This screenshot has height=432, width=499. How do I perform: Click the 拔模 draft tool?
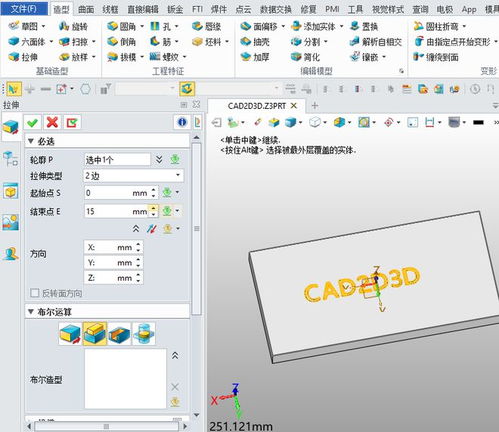122,57
